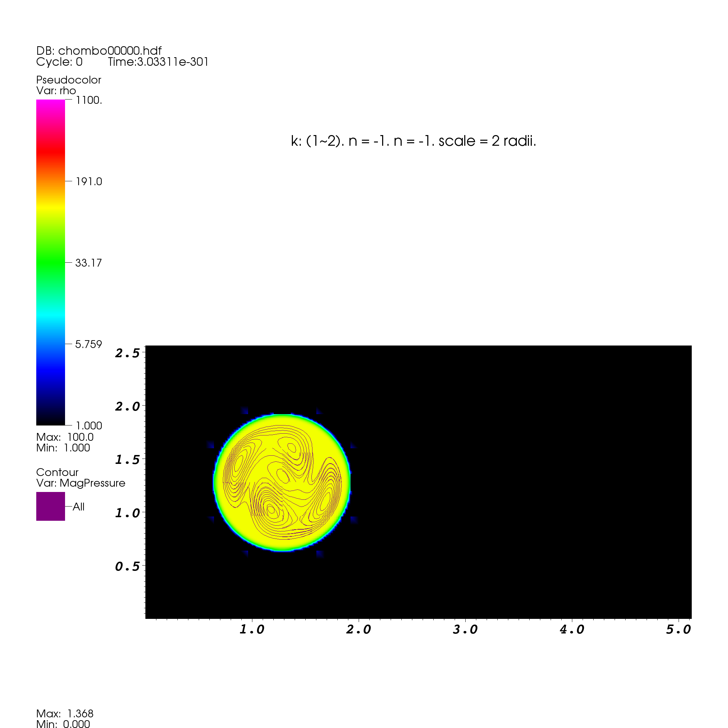Image resolution: width=728 pixels, height=728 pixels.
Task: Click the y-axis label '1.5'
Action: [x=128, y=460]
